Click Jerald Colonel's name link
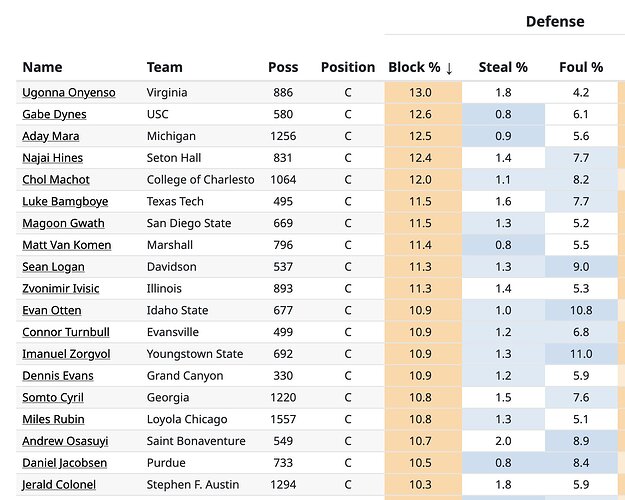This screenshot has width=625, height=500. coord(59,485)
